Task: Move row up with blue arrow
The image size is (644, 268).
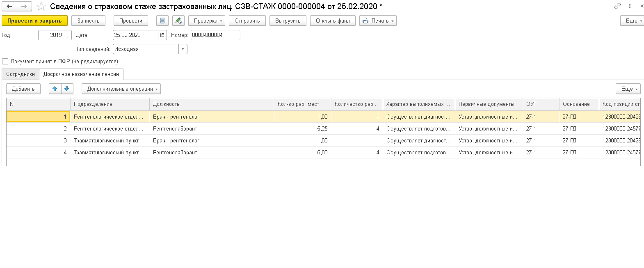Action: coord(55,89)
